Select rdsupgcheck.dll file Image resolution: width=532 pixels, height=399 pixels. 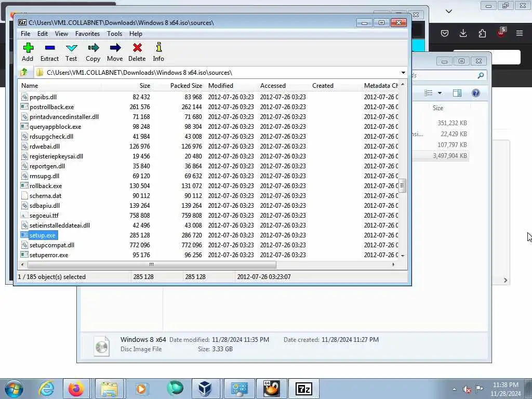tap(51, 137)
